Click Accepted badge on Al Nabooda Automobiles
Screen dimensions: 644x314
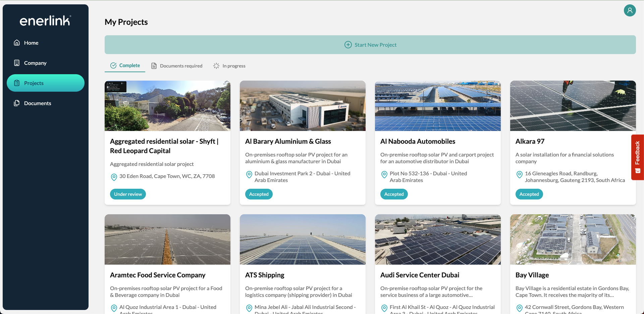tap(394, 194)
